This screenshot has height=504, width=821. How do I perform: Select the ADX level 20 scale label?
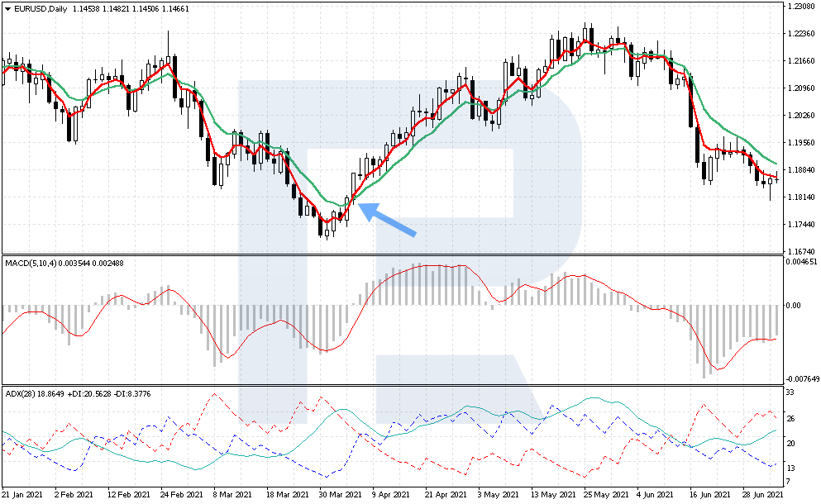click(790, 444)
